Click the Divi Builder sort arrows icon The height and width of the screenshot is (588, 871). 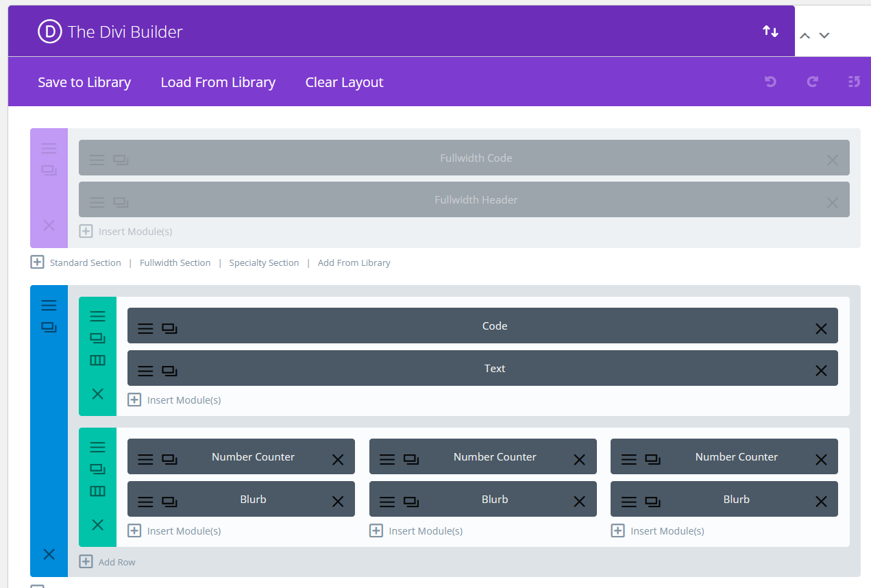[x=770, y=32]
